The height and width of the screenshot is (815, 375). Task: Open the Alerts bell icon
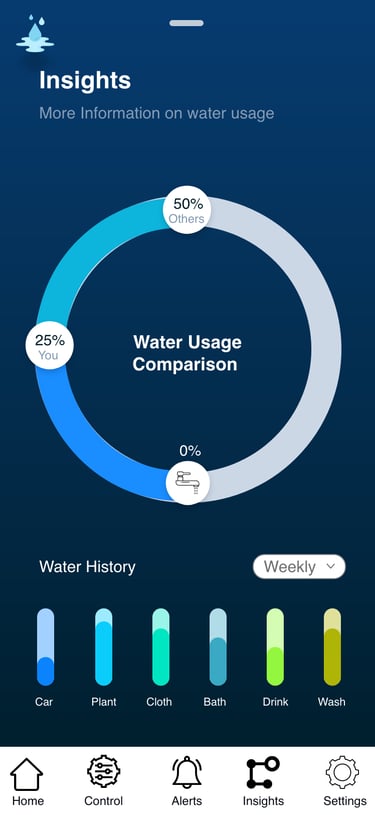point(187,773)
